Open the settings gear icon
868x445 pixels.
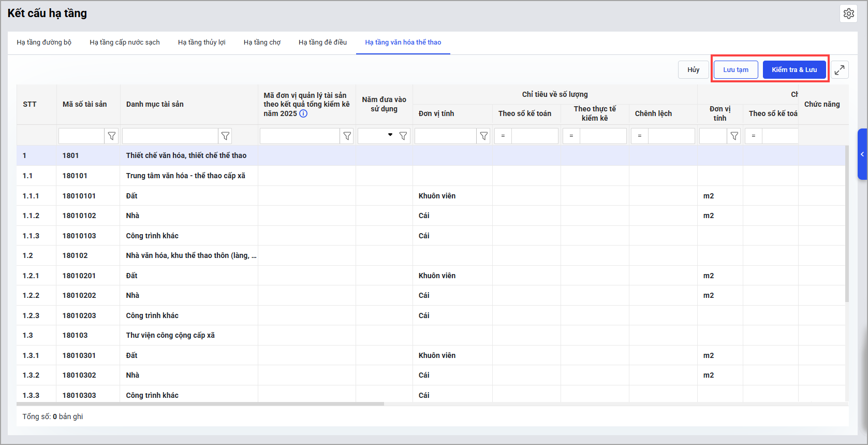coord(848,13)
